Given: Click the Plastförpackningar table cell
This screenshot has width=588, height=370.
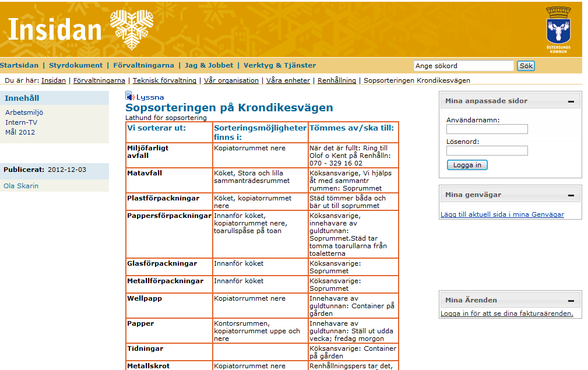Looking at the screenshot, I should 170,202.
